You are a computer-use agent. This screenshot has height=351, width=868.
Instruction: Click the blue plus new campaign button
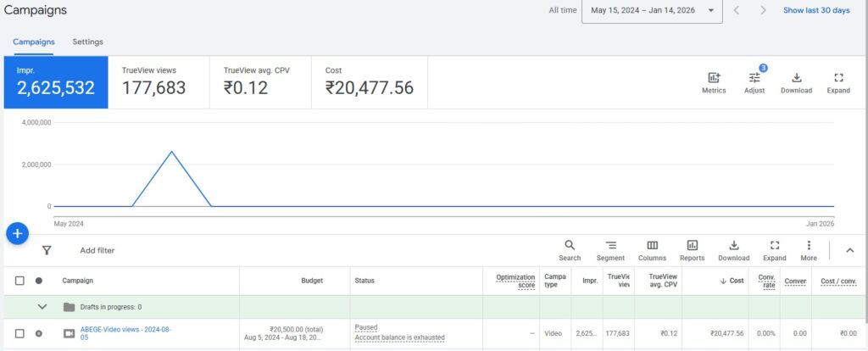coord(19,233)
